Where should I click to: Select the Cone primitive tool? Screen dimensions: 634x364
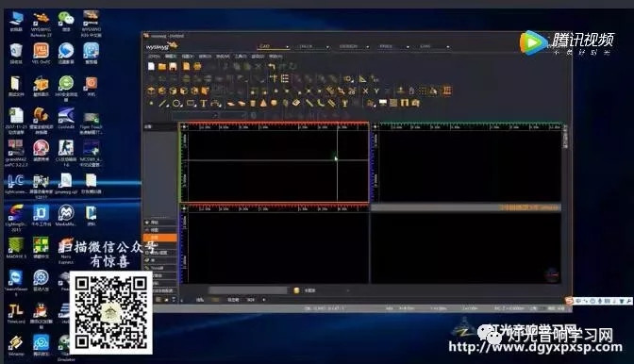pos(263,104)
